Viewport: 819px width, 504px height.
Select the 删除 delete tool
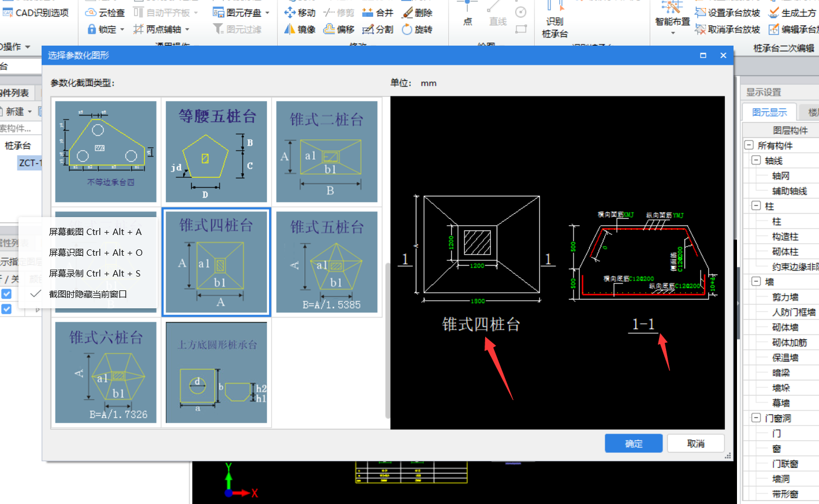[416, 12]
